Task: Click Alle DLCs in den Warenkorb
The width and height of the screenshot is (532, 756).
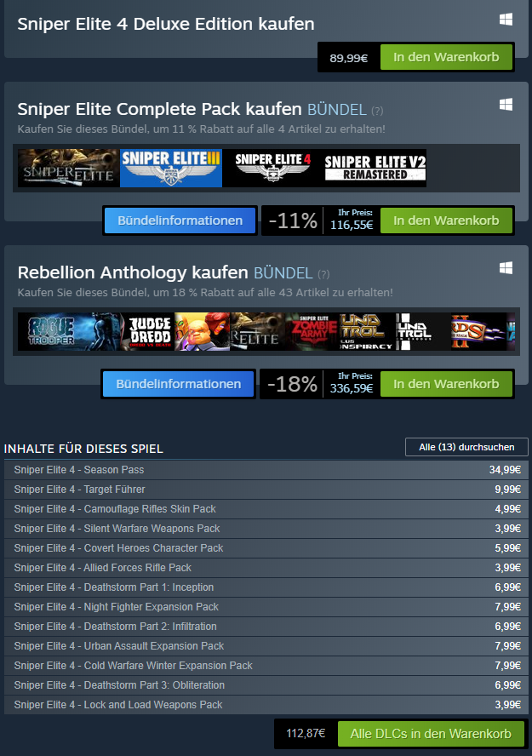Action: 431,734
